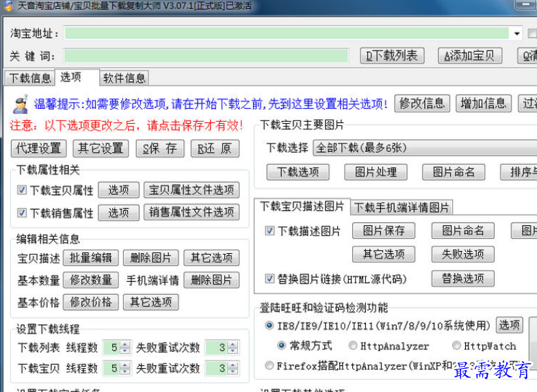Click the R还原 button
The width and height of the screenshot is (537, 392).
pos(215,148)
